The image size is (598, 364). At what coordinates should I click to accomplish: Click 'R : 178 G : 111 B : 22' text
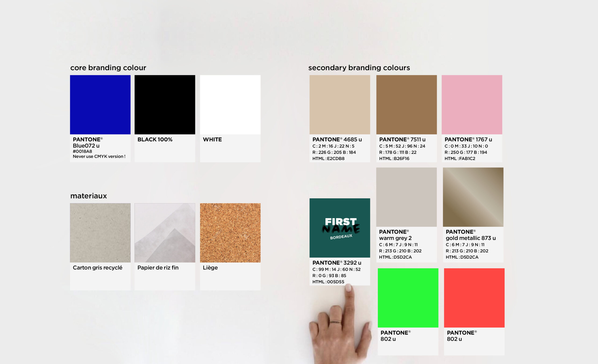click(x=398, y=152)
